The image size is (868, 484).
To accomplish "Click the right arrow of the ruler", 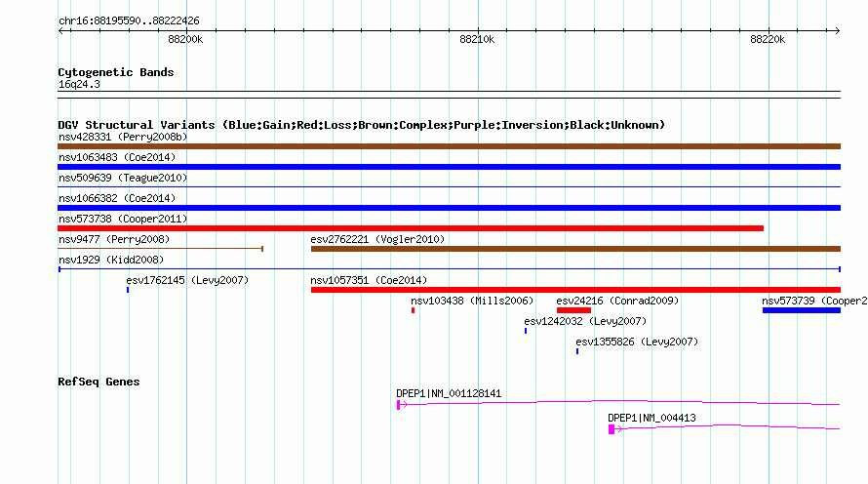I will tap(837, 30).
